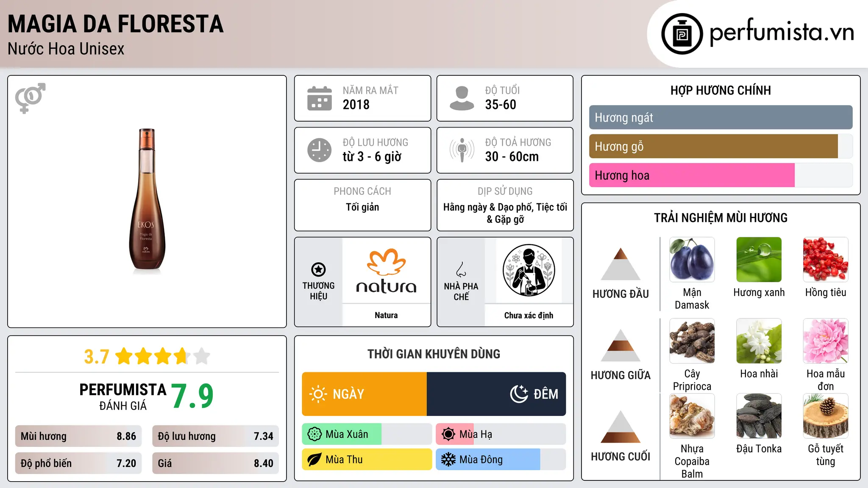The height and width of the screenshot is (488, 868).
Task: Click the orange Ngày daytime bar
Action: (x=364, y=394)
